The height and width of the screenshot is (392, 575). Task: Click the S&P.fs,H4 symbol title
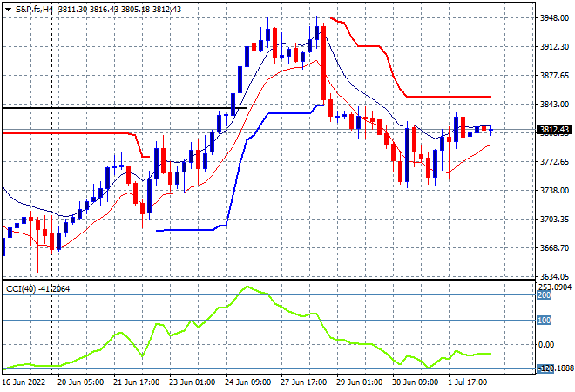coord(34,10)
